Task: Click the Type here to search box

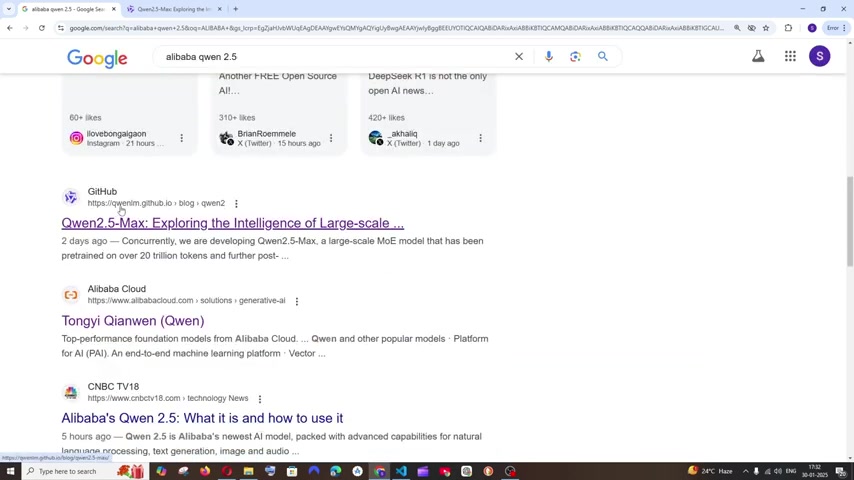Action: (x=84, y=471)
